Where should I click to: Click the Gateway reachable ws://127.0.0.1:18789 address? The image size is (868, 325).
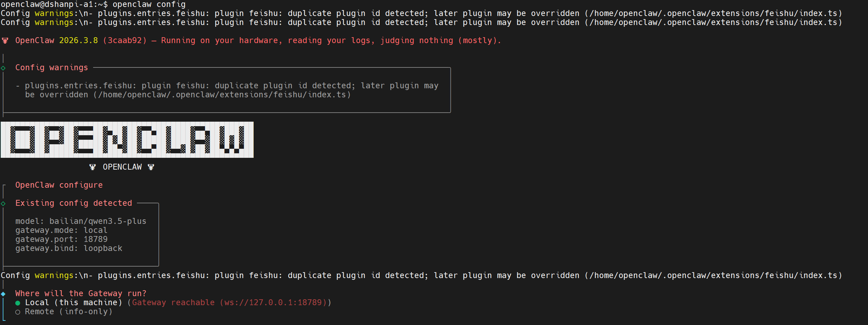273,303
